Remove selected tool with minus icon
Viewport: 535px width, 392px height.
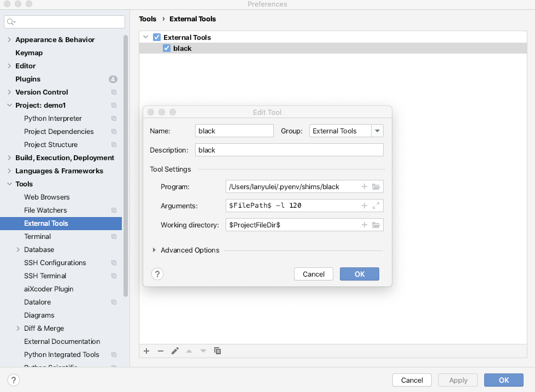point(161,351)
